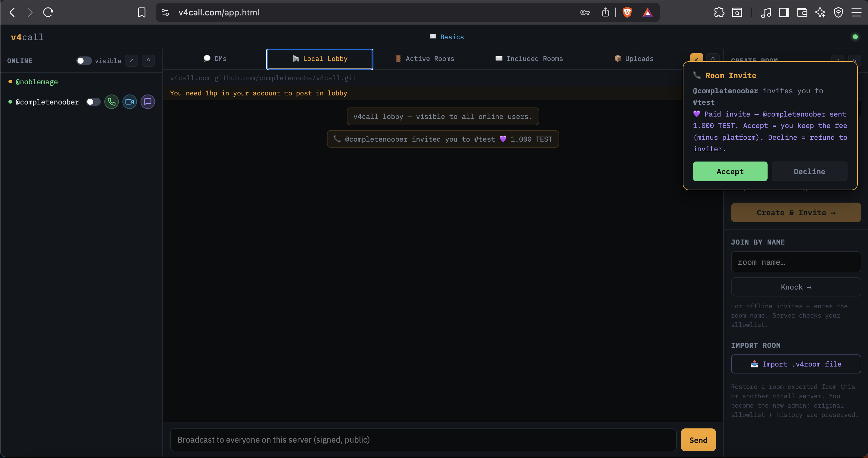Click the address bar URL

[x=219, y=12]
